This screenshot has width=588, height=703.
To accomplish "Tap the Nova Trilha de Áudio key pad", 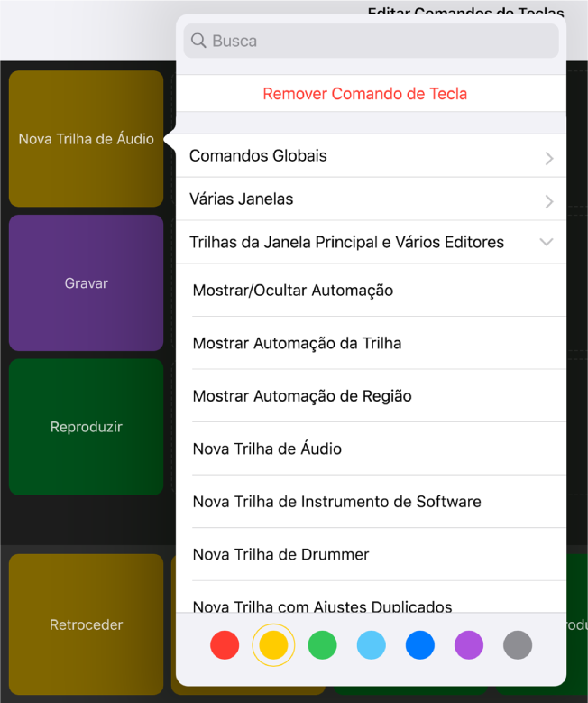I will coord(86,139).
